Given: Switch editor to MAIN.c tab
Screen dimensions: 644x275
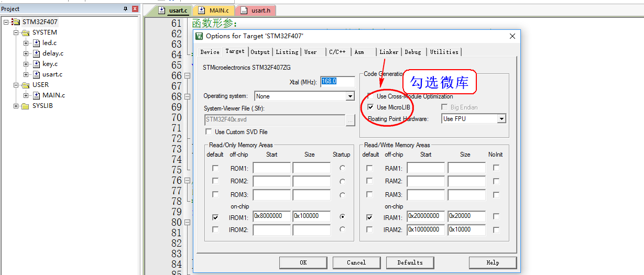Looking at the screenshot, I should (x=214, y=10).
